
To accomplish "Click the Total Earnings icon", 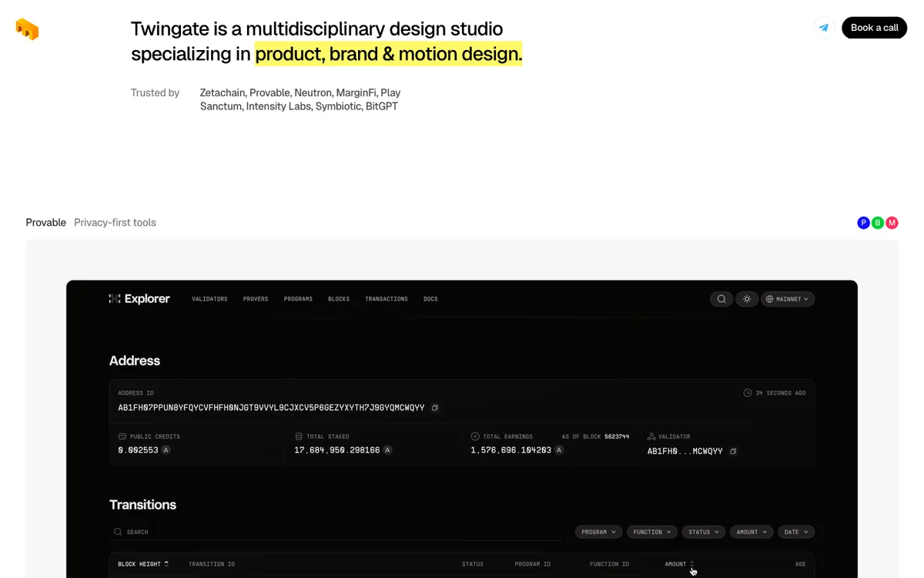I will [x=475, y=436].
